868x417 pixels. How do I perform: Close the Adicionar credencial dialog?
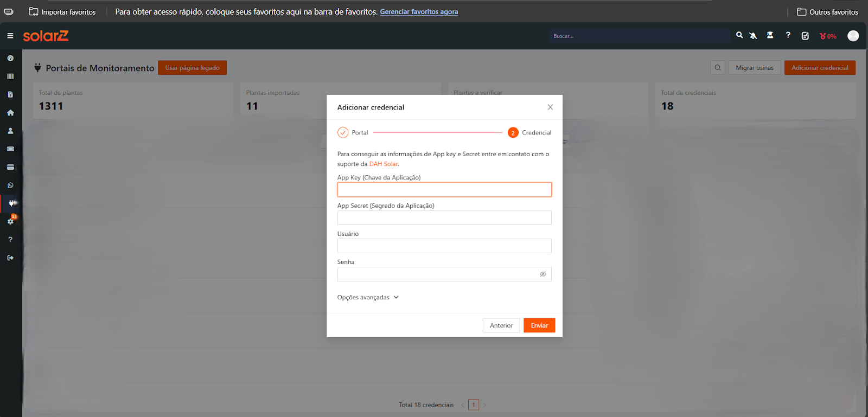tap(550, 107)
